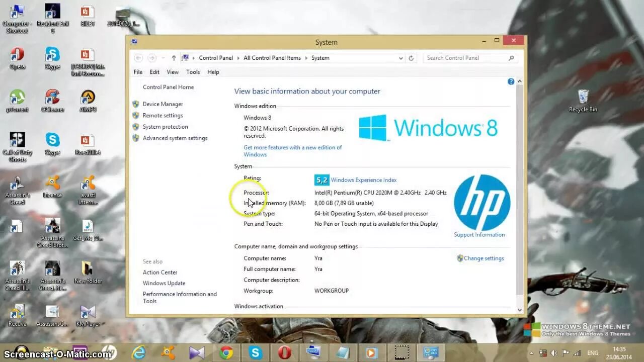This screenshot has height=362, width=644.
Task: Open the Edit menu
Action: point(154,72)
